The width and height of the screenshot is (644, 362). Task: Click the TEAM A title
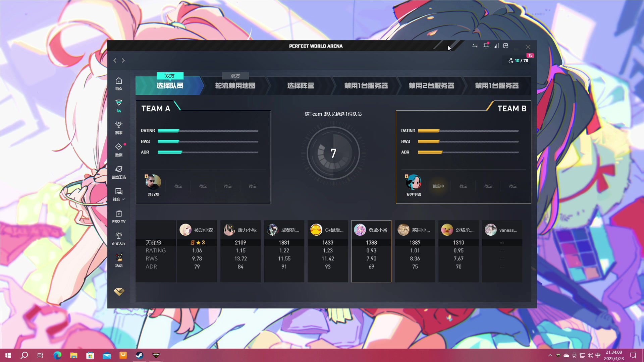point(156,109)
